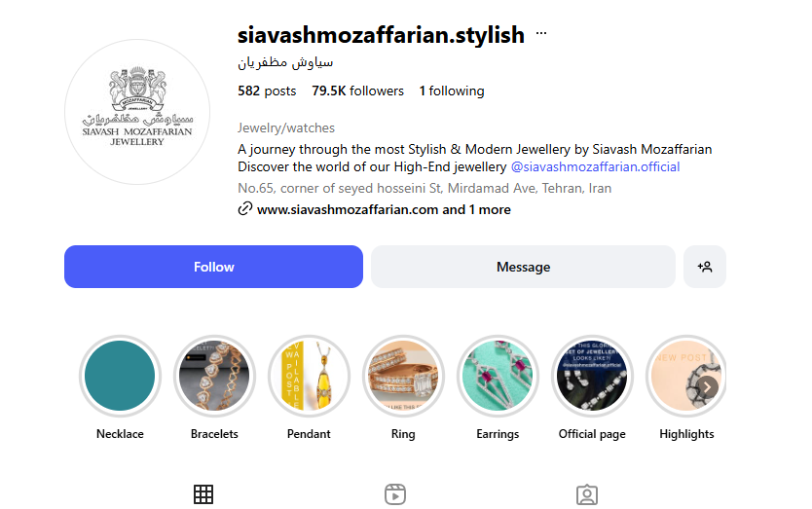View the 1 following list
Viewport: 812px width, 509px height.
click(x=452, y=91)
